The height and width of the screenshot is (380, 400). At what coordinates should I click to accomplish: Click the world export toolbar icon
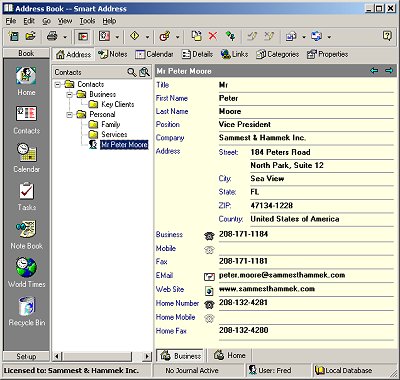pyautogui.click(x=291, y=36)
